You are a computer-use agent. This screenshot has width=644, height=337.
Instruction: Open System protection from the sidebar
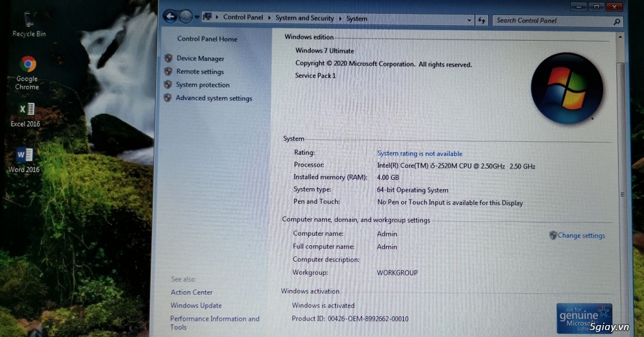[203, 84]
